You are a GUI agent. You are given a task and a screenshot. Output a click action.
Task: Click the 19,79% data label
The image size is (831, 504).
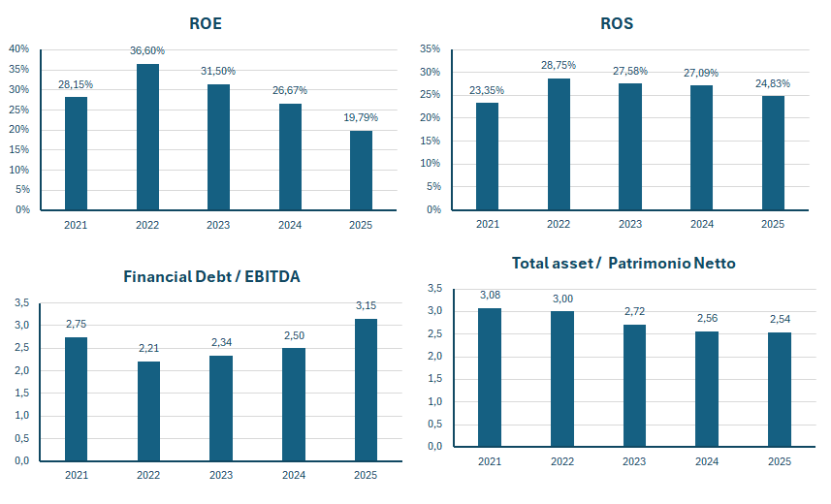pyautogui.click(x=361, y=117)
